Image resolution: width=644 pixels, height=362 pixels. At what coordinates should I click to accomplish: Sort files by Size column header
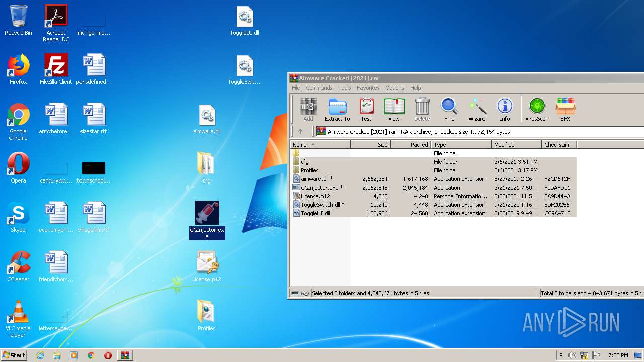coord(371,144)
